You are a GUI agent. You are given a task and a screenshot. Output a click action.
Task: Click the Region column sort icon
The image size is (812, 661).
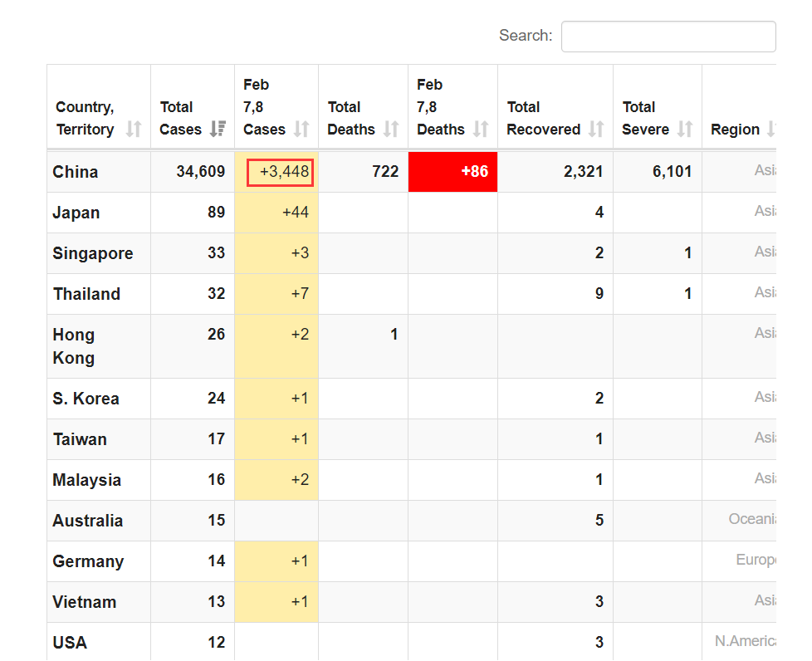(770, 130)
